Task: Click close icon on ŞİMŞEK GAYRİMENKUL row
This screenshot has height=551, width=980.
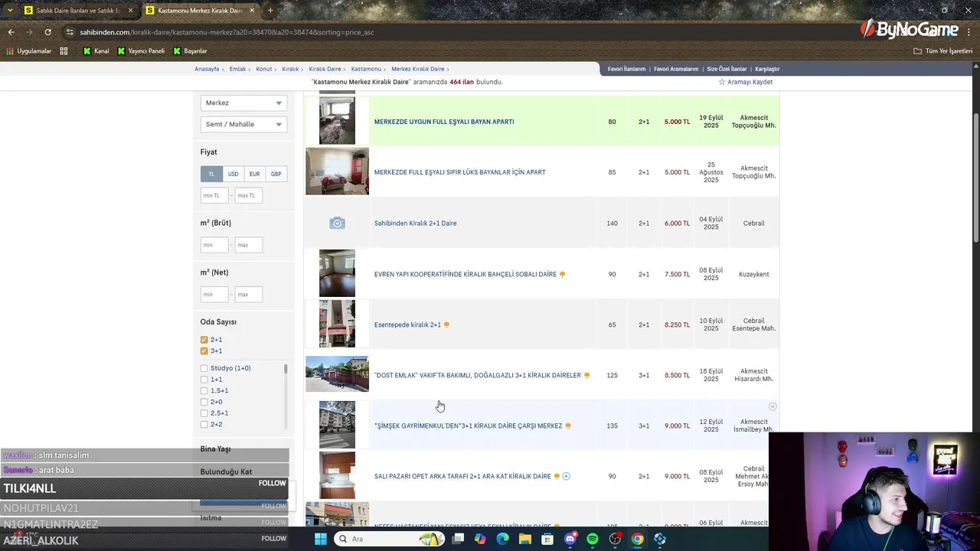Action: tap(773, 406)
